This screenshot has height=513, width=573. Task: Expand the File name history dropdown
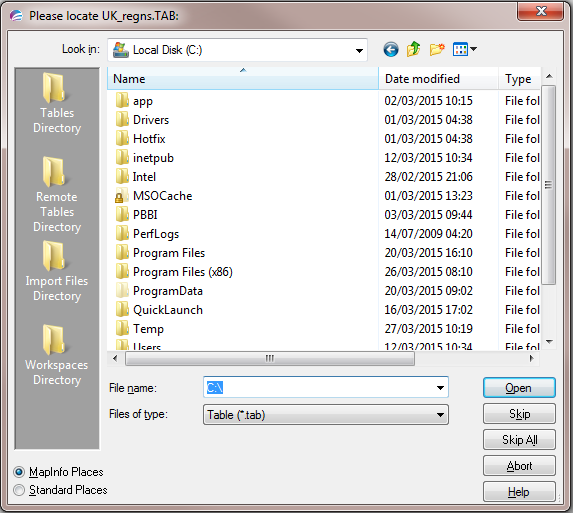(440, 388)
